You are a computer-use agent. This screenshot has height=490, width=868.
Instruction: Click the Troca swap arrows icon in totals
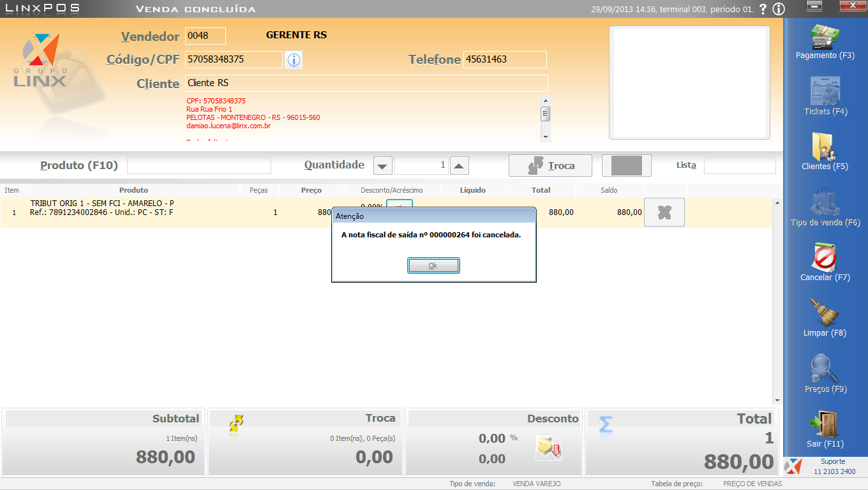click(237, 424)
